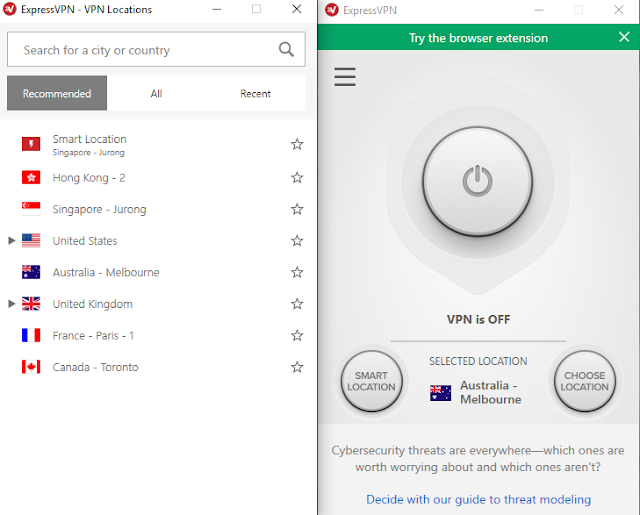
Task: Show the Recent locations tab
Action: [256, 93]
